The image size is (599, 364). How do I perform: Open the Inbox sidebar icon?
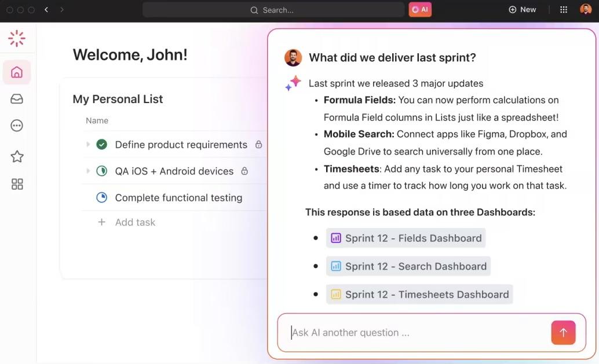click(x=17, y=99)
